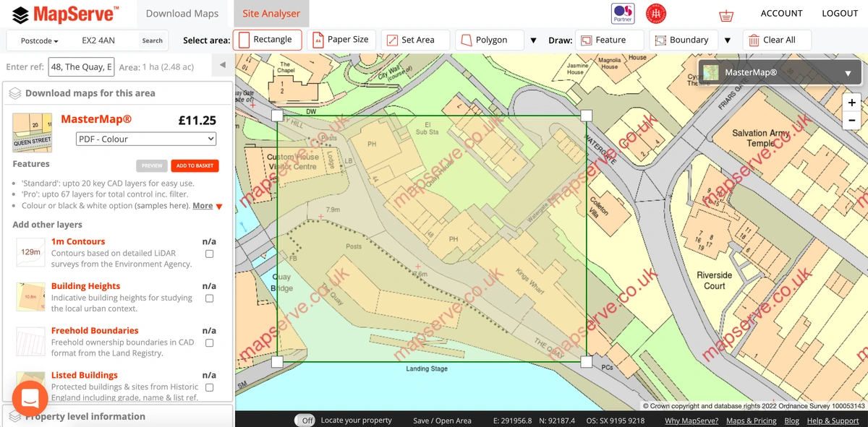
Task: Click the £11.25 price text
Action: pyautogui.click(x=197, y=121)
